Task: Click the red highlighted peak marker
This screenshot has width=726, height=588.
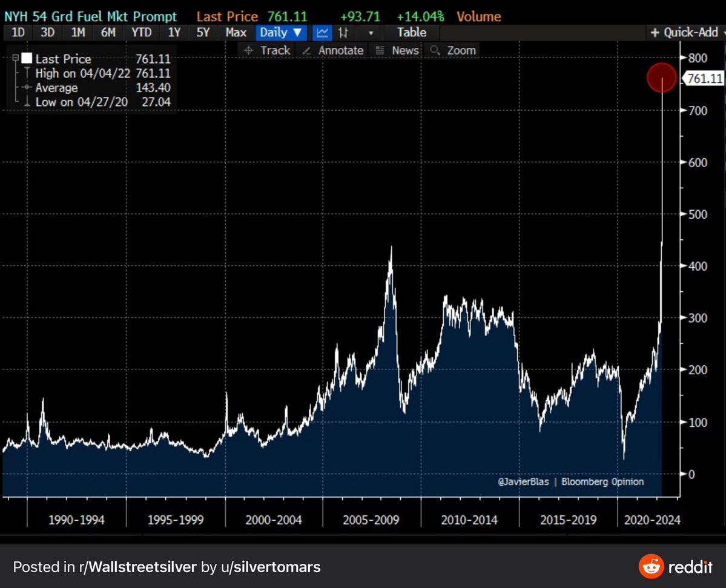Action: point(661,78)
